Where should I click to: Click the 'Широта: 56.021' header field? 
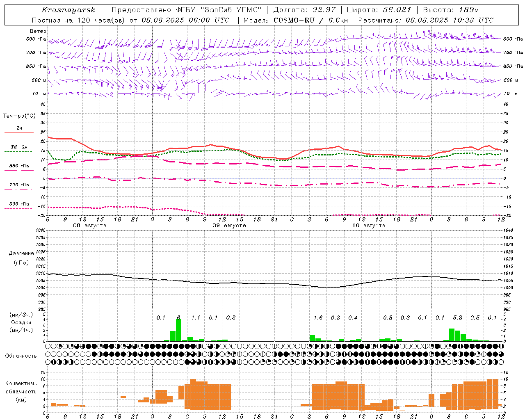point(379,10)
